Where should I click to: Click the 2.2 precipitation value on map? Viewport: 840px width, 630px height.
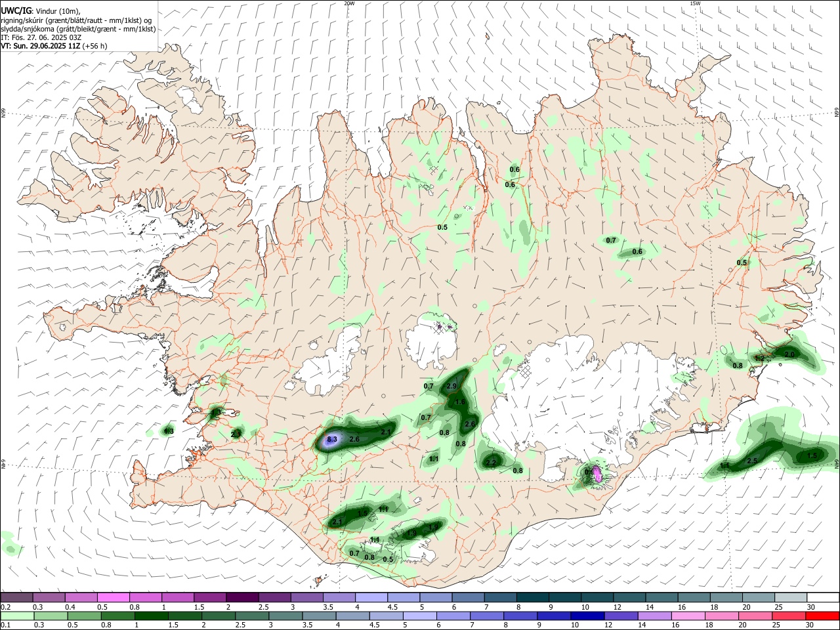(x=491, y=463)
